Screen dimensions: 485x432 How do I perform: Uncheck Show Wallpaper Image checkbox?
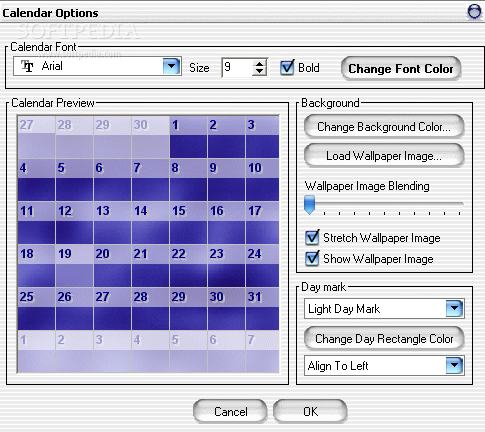(312, 259)
